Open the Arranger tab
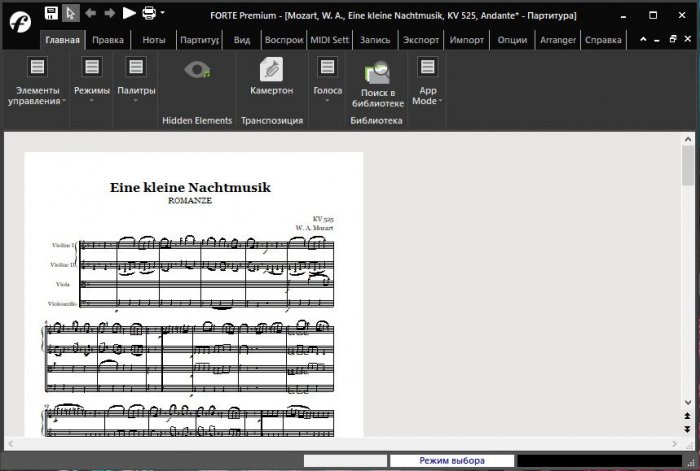 click(558, 40)
